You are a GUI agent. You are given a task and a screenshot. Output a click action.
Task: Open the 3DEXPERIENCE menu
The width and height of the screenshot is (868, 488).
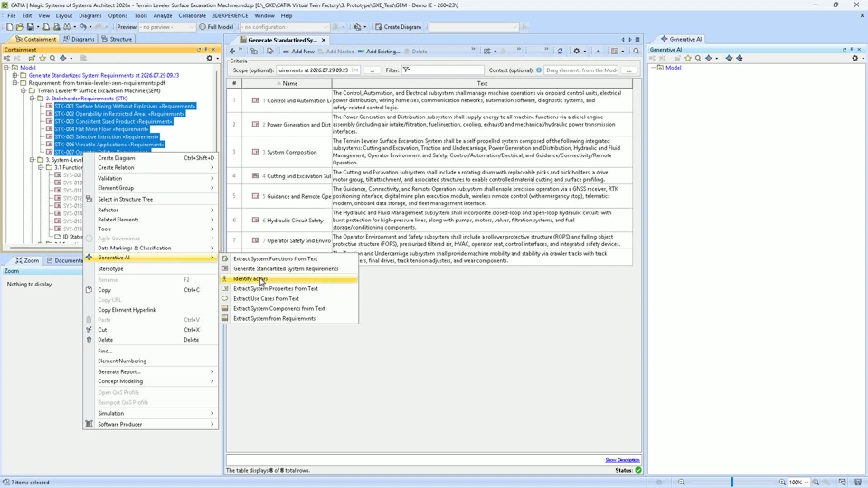231,16
